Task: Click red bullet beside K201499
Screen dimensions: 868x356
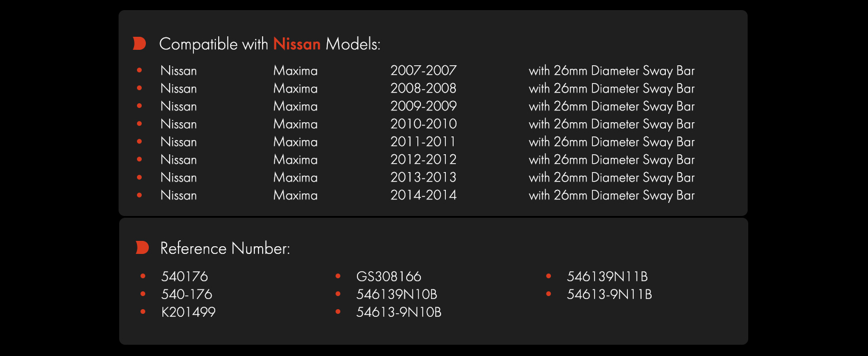Action: (x=143, y=311)
